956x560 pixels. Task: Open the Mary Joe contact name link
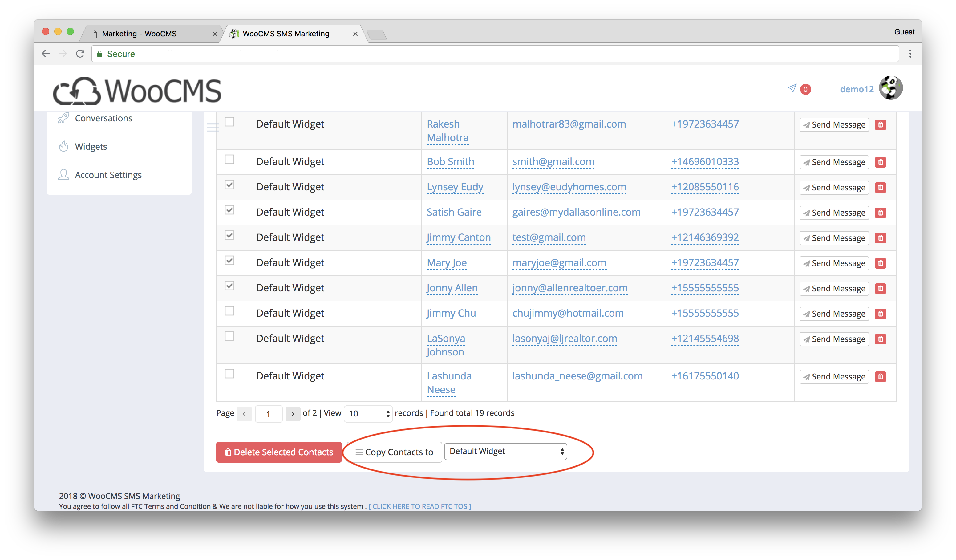447,262
